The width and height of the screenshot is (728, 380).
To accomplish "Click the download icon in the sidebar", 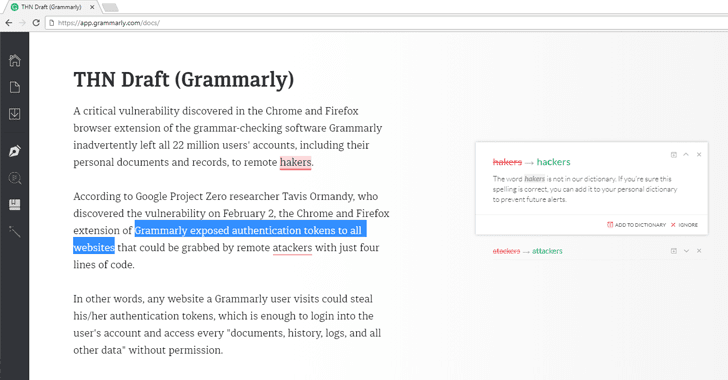I will 15,114.
